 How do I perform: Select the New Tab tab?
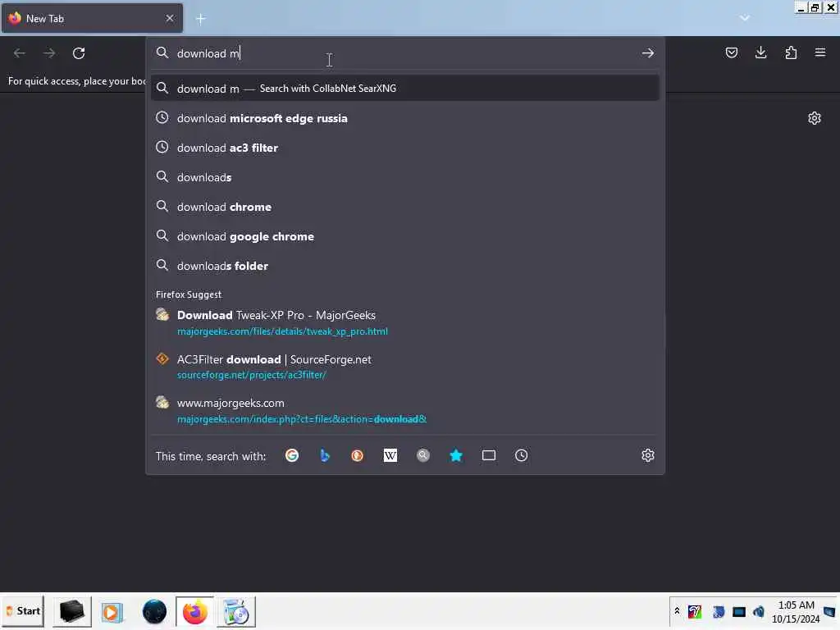coord(92,18)
